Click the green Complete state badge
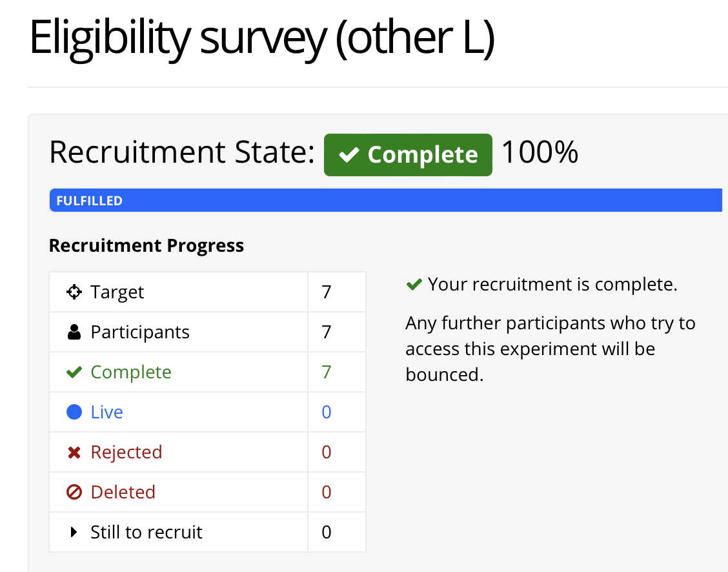Image resolution: width=728 pixels, height=572 pixels. coord(408,154)
